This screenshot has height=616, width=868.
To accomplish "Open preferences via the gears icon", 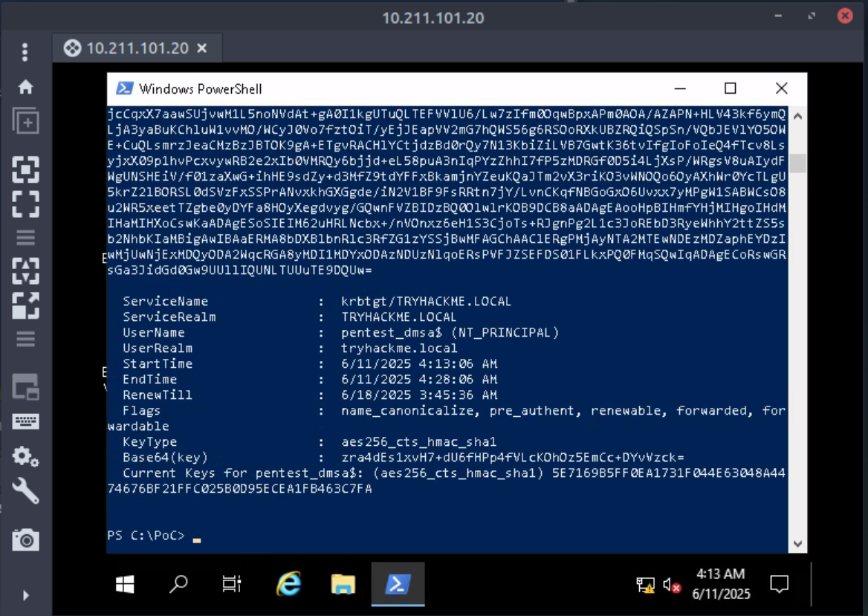I will coord(25,455).
